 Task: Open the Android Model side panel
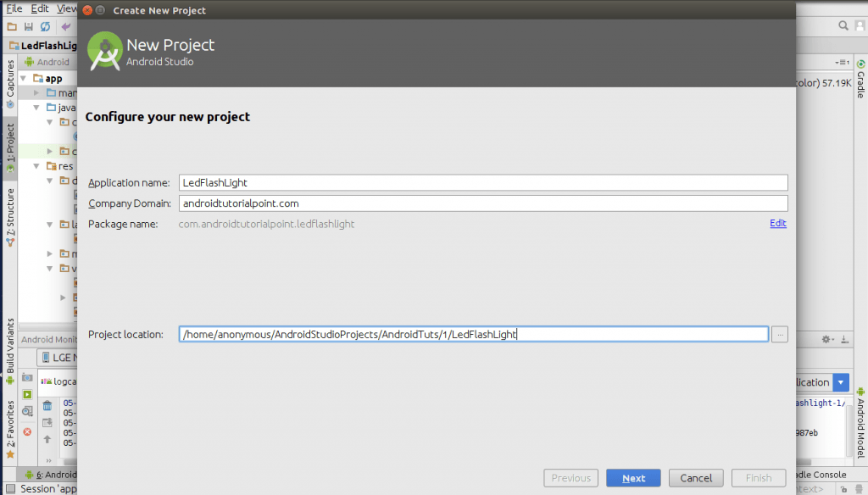tap(861, 424)
